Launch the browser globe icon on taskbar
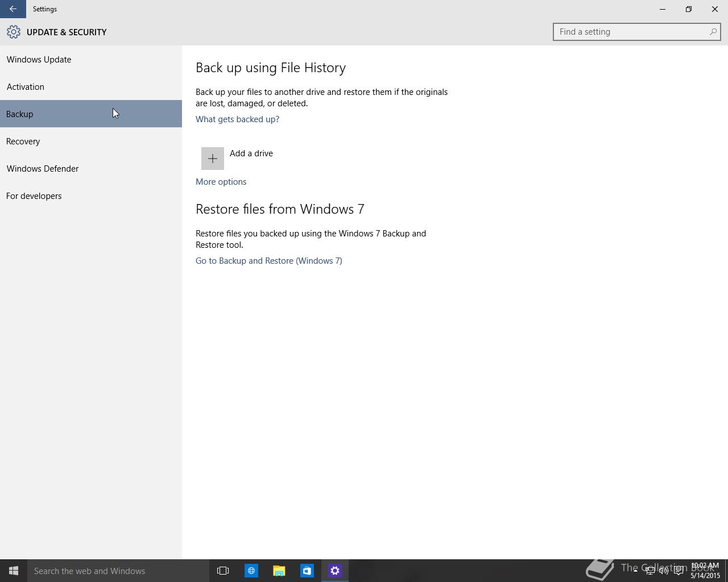This screenshot has width=728, height=582. click(x=251, y=571)
